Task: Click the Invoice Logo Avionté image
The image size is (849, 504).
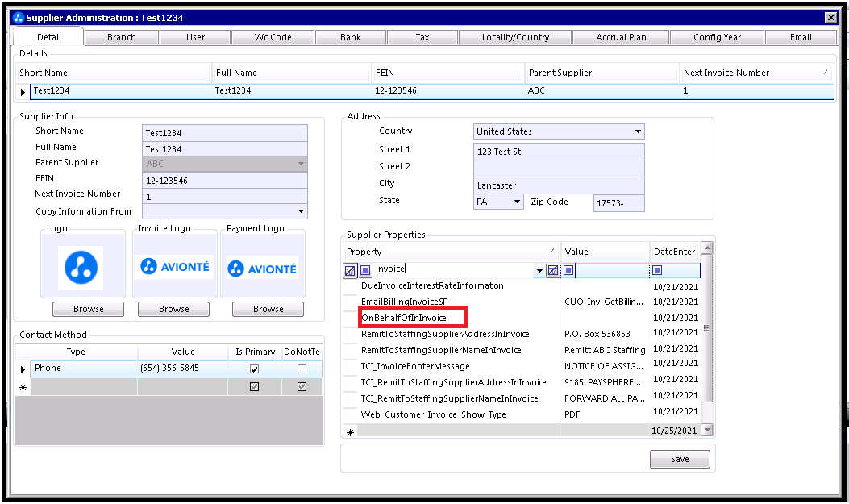Action: click(x=175, y=266)
